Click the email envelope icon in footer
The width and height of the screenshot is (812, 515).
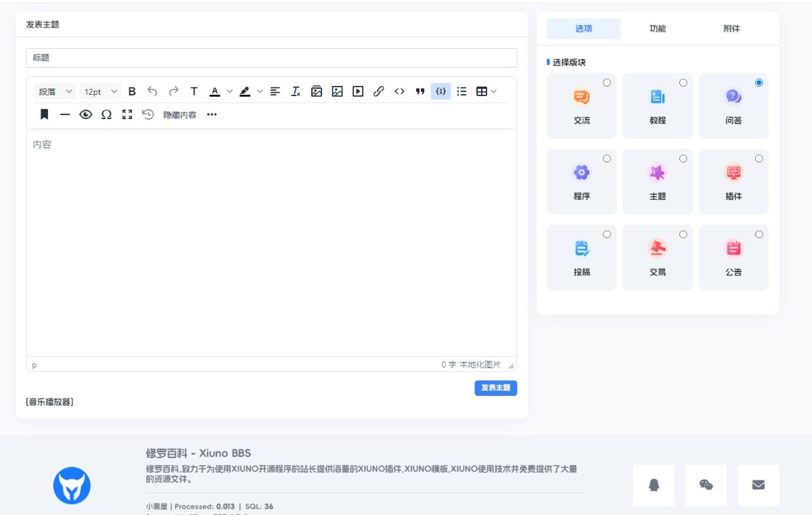[x=759, y=485]
